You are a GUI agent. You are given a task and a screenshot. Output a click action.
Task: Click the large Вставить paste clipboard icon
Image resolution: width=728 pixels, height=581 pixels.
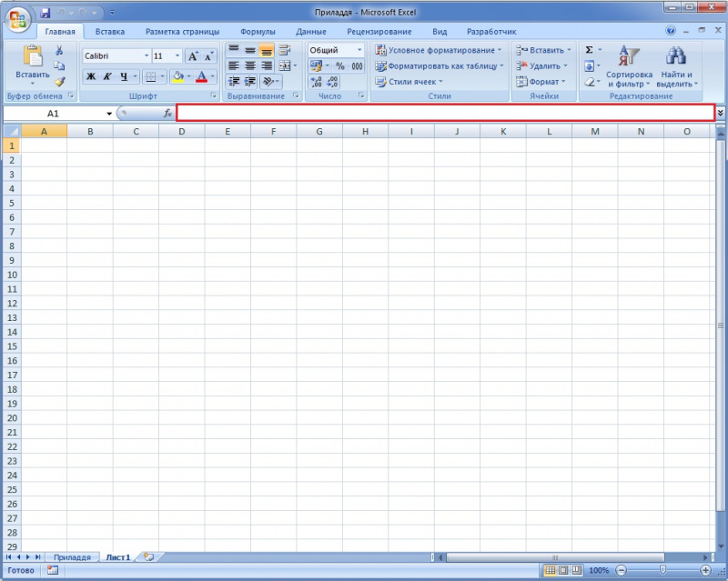[33, 56]
